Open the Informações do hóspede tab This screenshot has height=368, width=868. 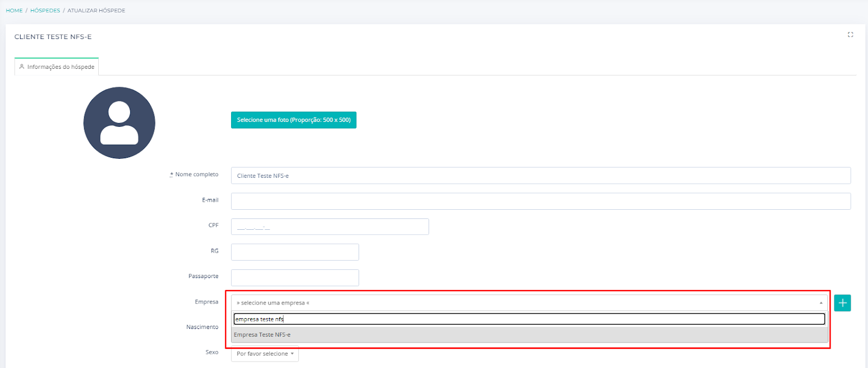click(x=56, y=67)
